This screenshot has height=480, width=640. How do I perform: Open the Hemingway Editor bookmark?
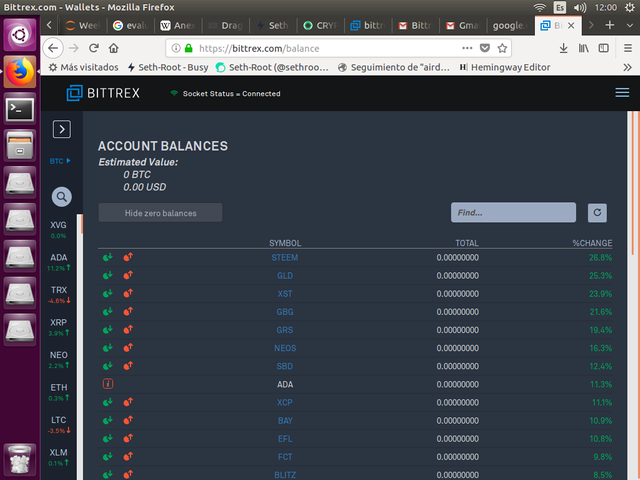[x=504, y=67]
